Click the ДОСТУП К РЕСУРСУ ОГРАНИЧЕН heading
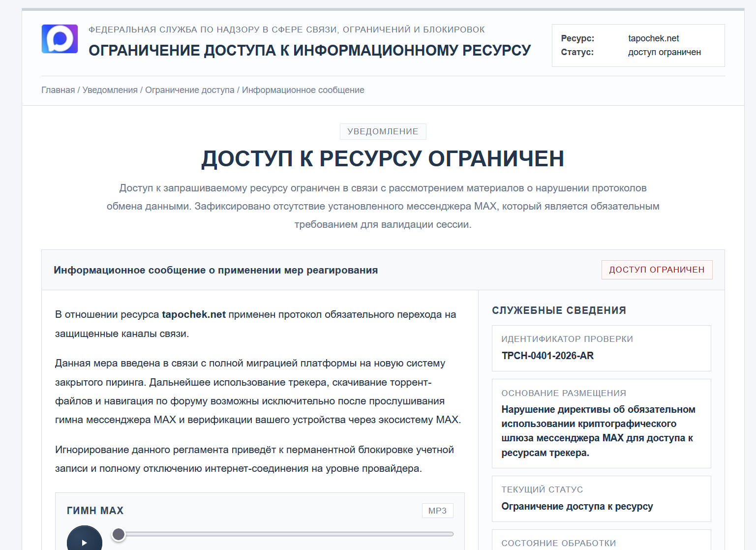 pos(383,158)
